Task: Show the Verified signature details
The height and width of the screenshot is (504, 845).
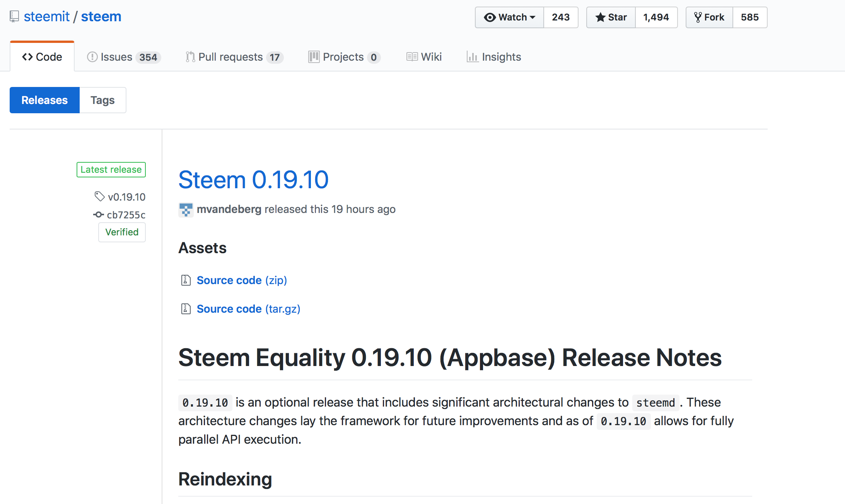Action: pos(122,232)
